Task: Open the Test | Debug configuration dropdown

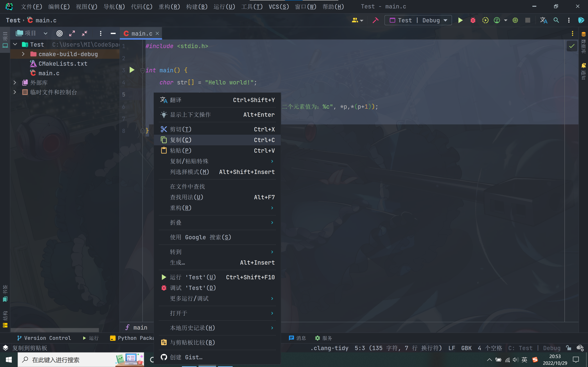Action: [x=418, y=20]
